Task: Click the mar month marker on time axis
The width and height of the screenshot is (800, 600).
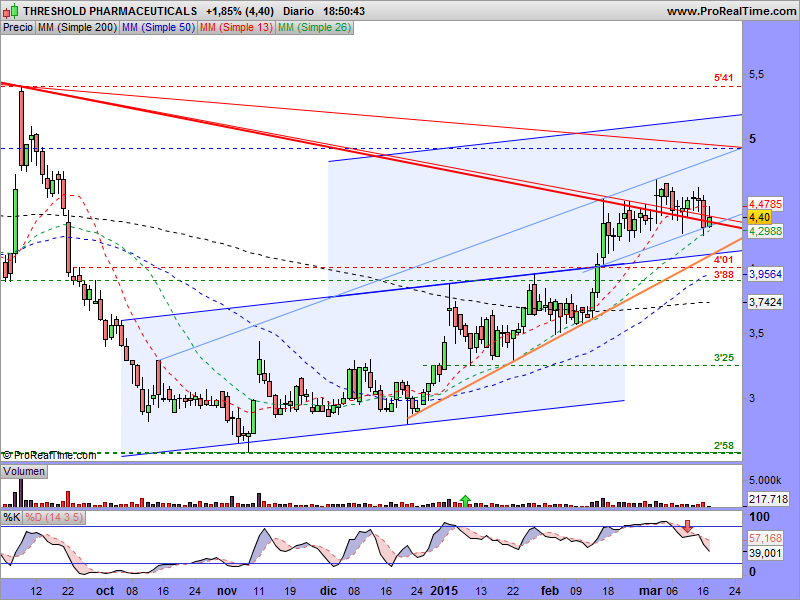Action: [x=650, y=591]
